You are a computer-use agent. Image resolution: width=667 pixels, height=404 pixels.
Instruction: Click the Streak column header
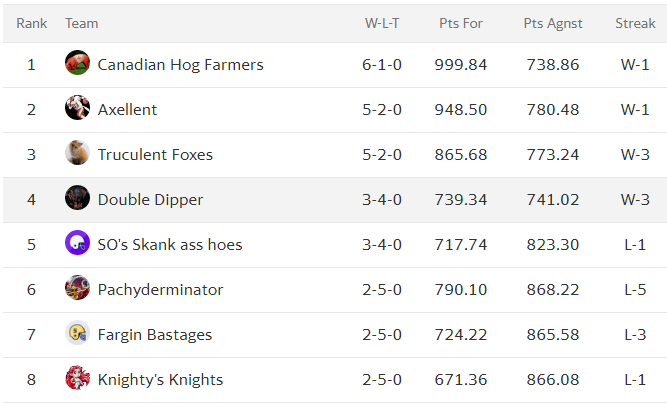click(x=635, y=23)
